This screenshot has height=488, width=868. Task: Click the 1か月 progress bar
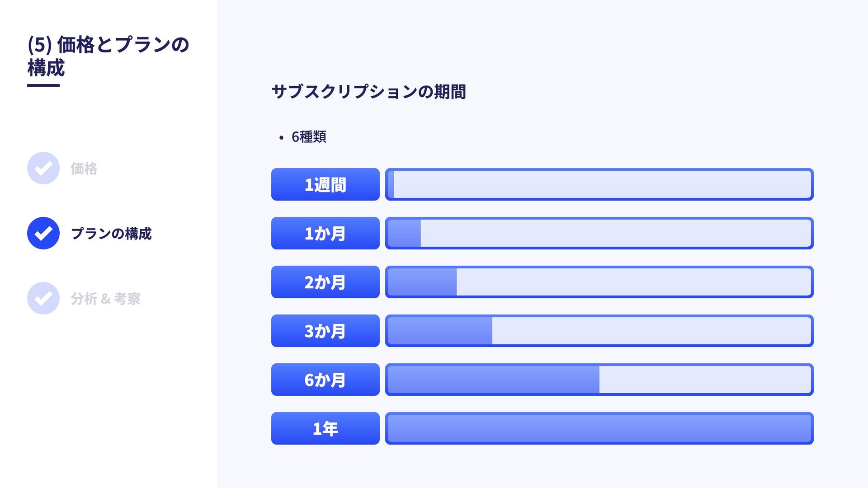point(599,233)
